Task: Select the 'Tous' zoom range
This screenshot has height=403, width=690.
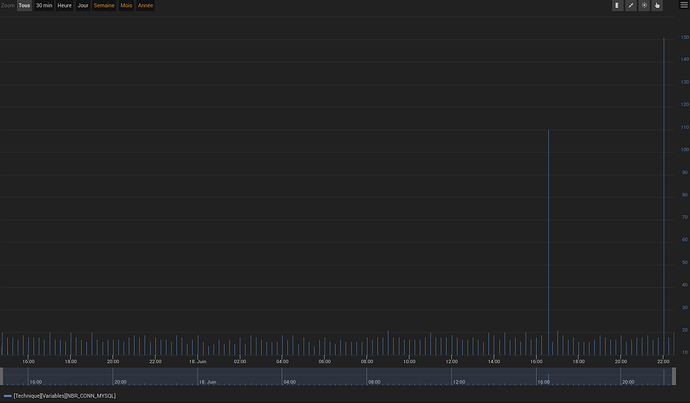Action: point(24,6)
